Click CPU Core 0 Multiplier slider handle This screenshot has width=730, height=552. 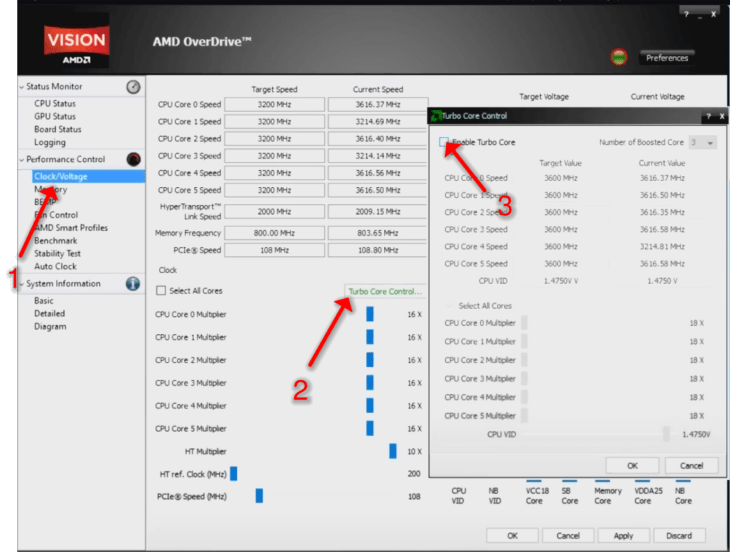click(x=370, y=314)
